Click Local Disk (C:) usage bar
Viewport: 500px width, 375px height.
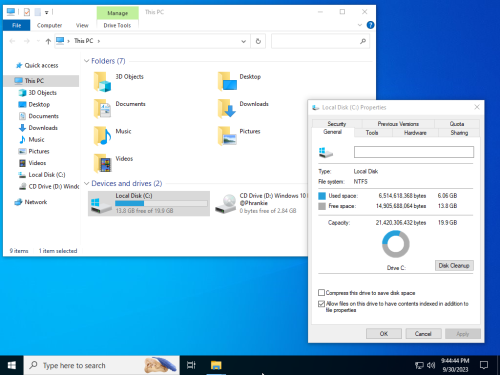pos(161,203)
